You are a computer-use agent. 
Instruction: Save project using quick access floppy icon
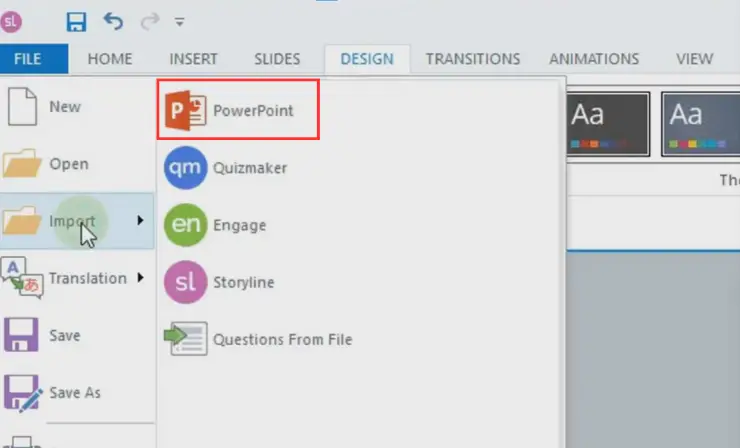[76, 22]
